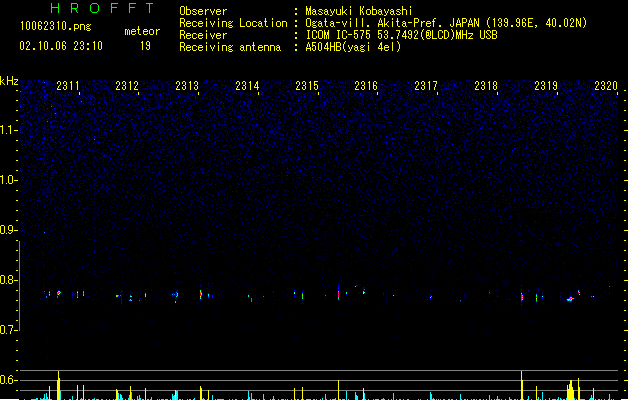The width and height of the screenshot is (629, 400).
Task: Click the 2319 time axis marker
Action: [546, 86]
